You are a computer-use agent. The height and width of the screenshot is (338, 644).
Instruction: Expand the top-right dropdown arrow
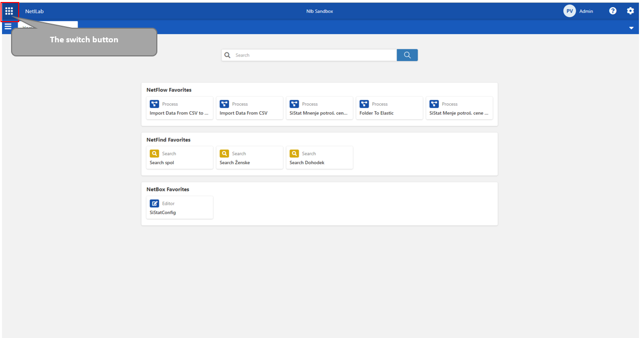click(631, 28)
